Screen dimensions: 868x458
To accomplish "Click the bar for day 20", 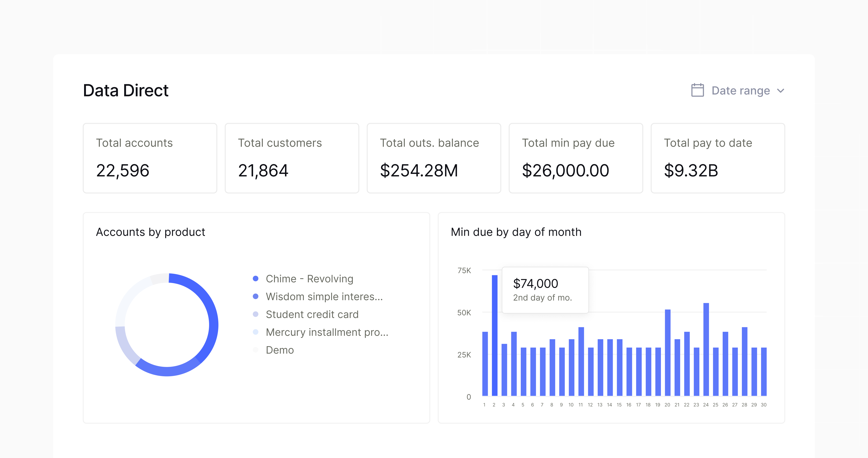I will coord(668,352).
